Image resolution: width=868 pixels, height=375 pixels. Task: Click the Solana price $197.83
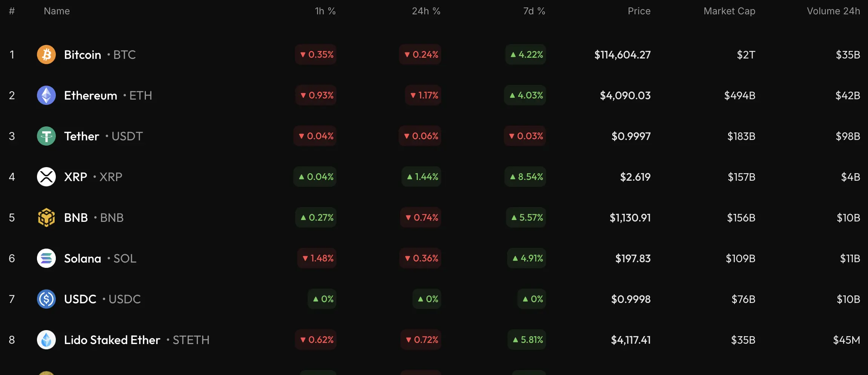[633, 258]
